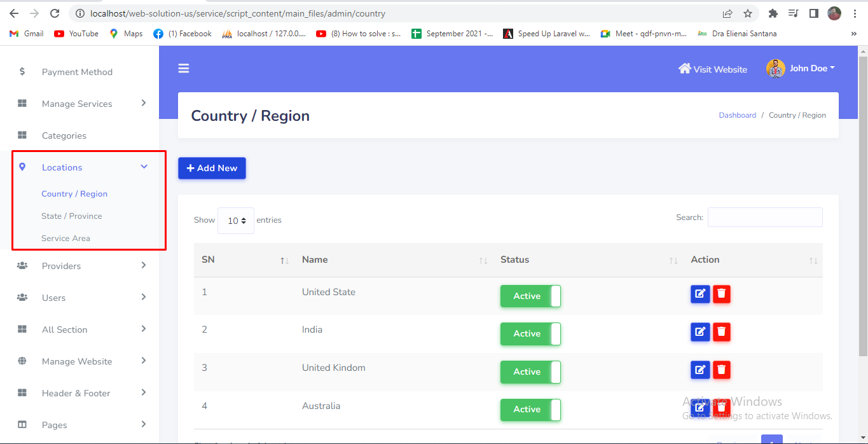Image resolution: width=868 pixels, height=444 pixels.
Task: Click the Dashboard breadcrumb link
Action: click(737, 115)
